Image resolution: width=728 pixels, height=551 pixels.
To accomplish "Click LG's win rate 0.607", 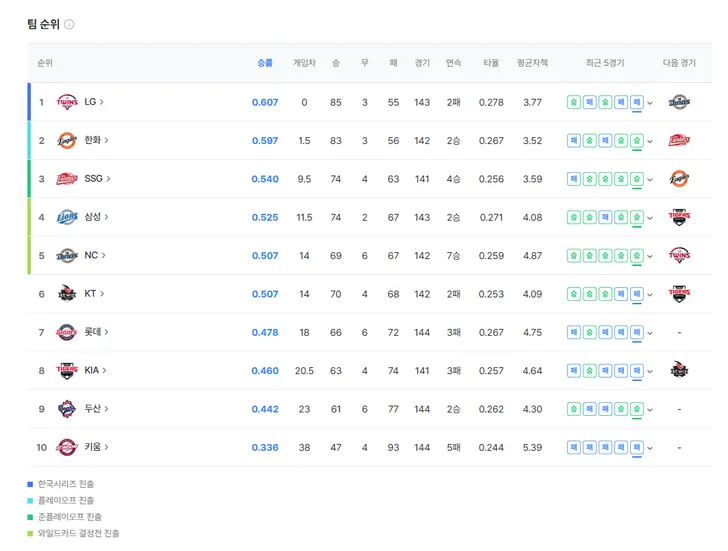I will coord(265,103).
